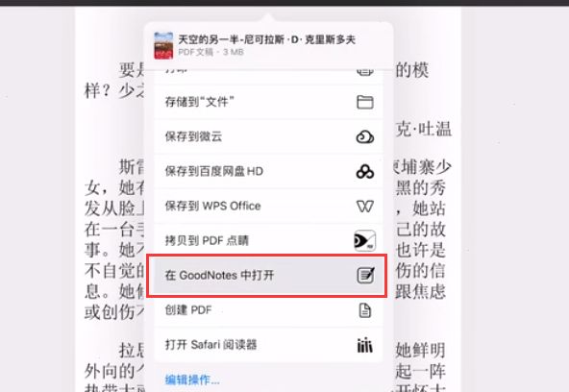Viewport: 569px width, 392px height.
Task: Click the Weiyun cloud icon
Action: 364,137
